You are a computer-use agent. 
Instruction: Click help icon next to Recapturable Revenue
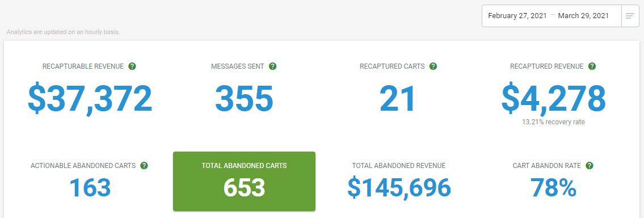click(x=132, y=66)
